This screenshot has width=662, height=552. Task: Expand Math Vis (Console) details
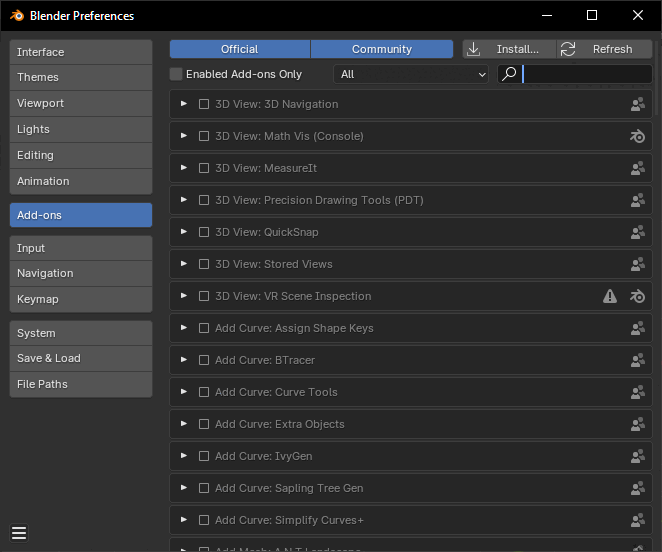(184, 136)
